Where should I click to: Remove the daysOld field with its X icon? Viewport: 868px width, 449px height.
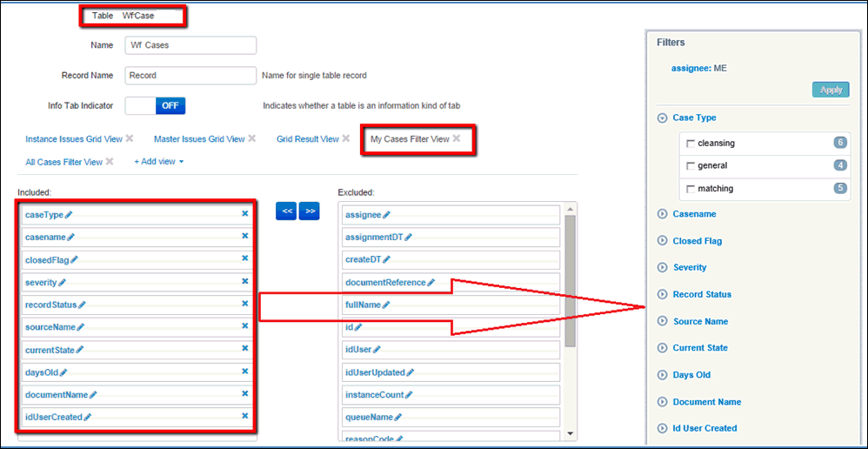click(x=244, y=372)
